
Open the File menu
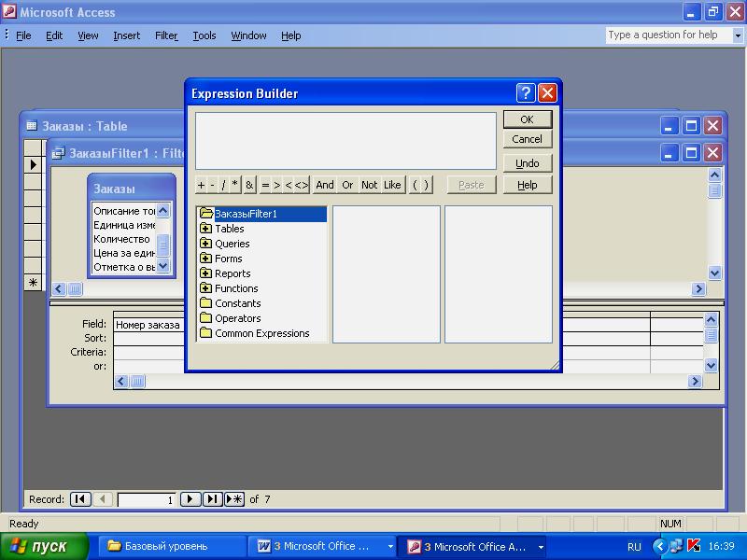coord(23,35)
